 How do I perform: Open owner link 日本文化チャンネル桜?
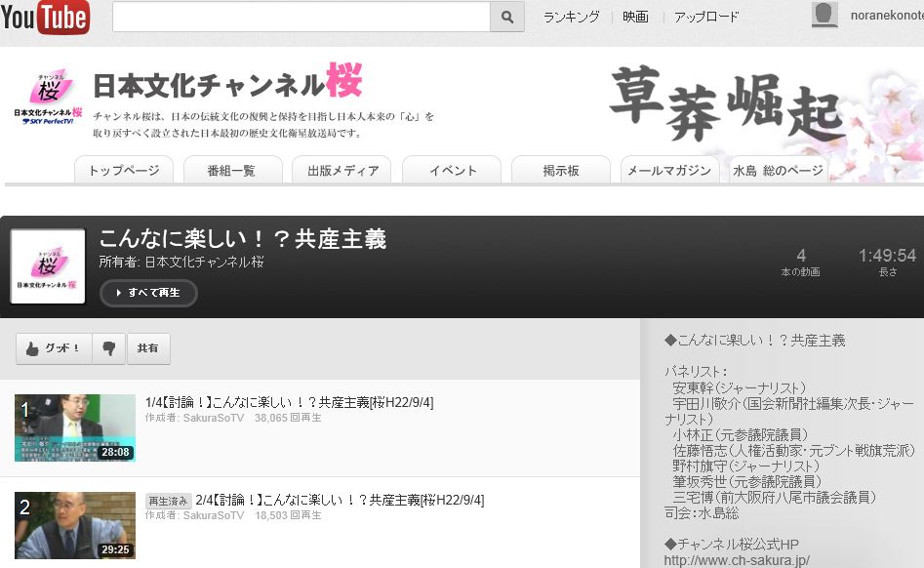tap(204, 262)
